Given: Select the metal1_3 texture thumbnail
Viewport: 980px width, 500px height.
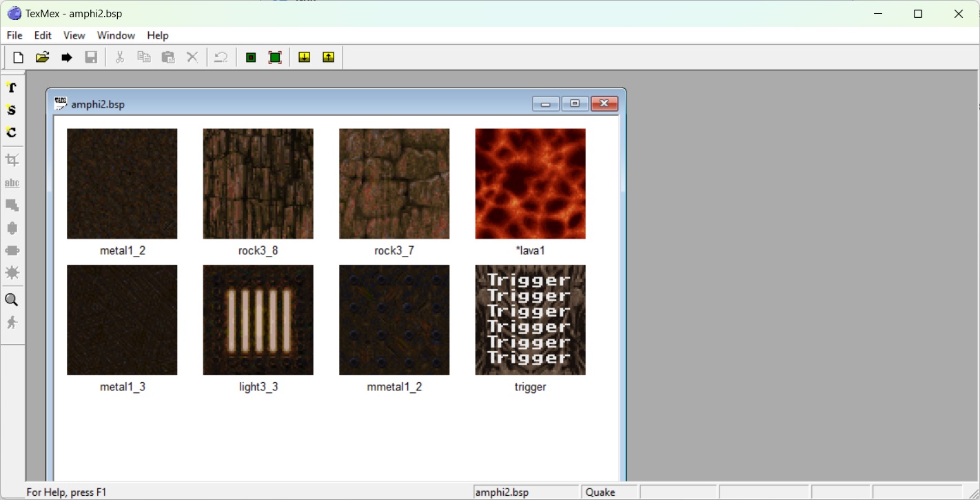Looking at the screenshot, I should (122, 320).
